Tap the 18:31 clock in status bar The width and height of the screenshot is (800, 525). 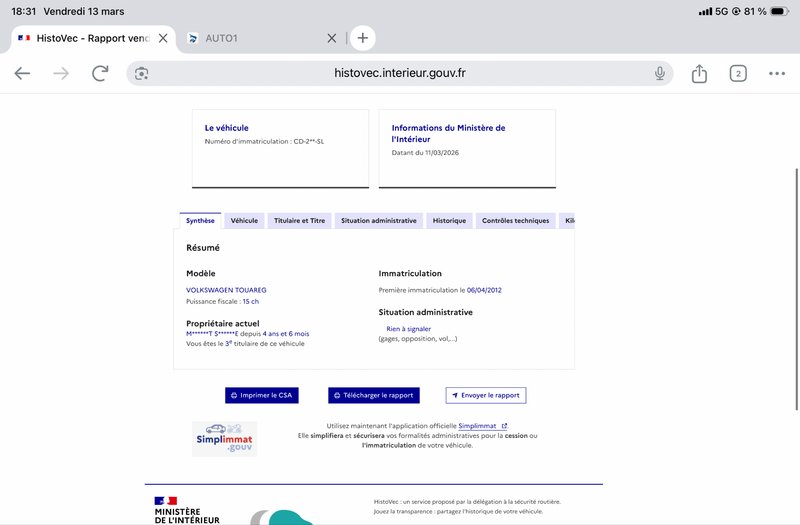pos(23,11)
